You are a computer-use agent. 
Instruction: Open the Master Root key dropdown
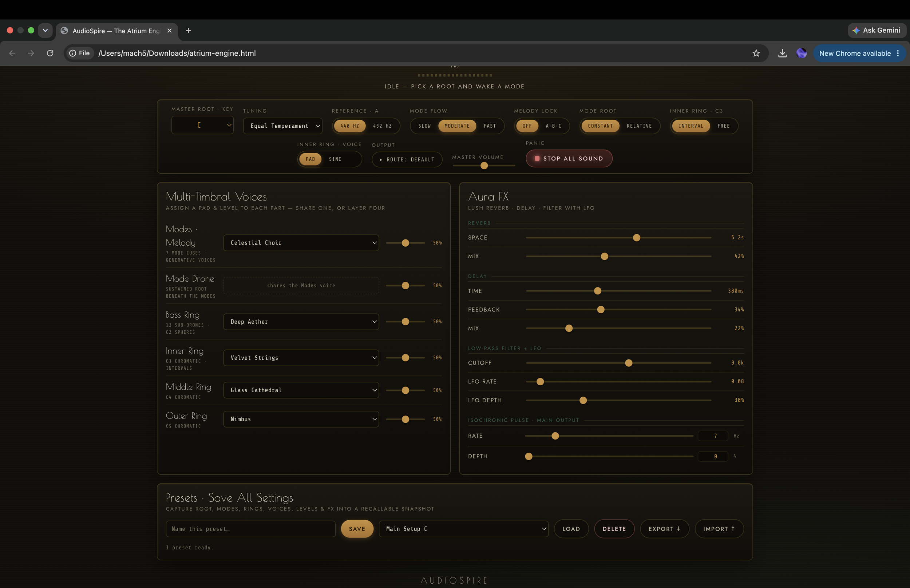pos(202,125)
